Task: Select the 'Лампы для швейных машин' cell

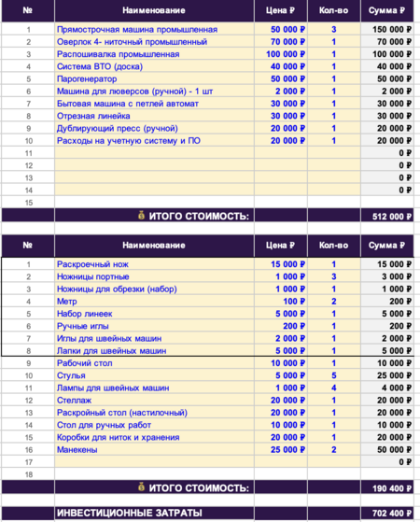Action: 154,388
